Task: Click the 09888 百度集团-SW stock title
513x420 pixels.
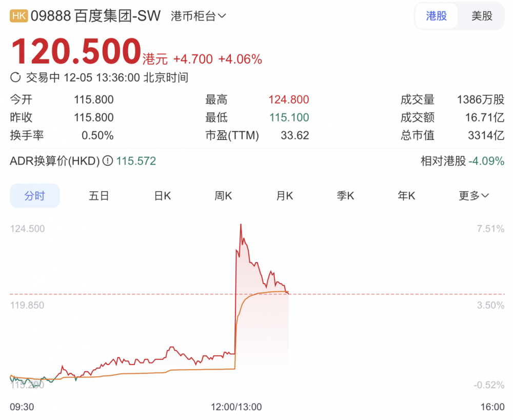Action: coord(96,16)
